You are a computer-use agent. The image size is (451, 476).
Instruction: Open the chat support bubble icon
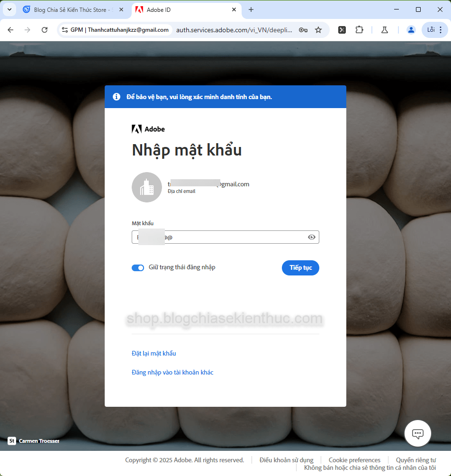pos(418,433)
